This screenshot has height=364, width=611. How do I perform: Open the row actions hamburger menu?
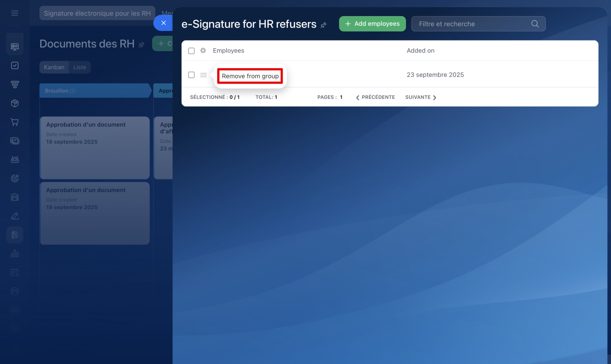pos(203,75)
